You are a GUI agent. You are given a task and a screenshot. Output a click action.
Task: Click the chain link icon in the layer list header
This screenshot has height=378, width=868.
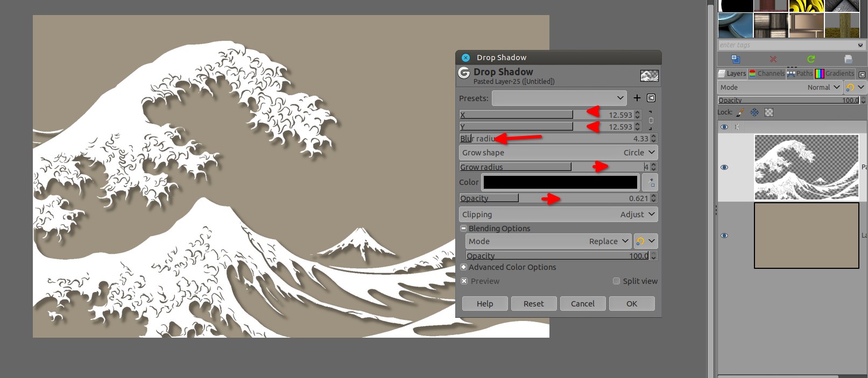click(x=737, y=127)
